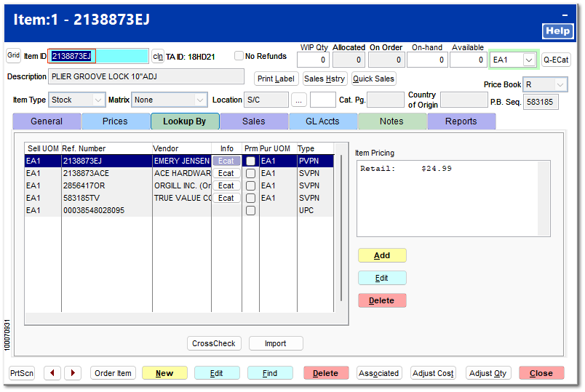
Task: Click the CrossCheck button
Action: tap(214, 343)
